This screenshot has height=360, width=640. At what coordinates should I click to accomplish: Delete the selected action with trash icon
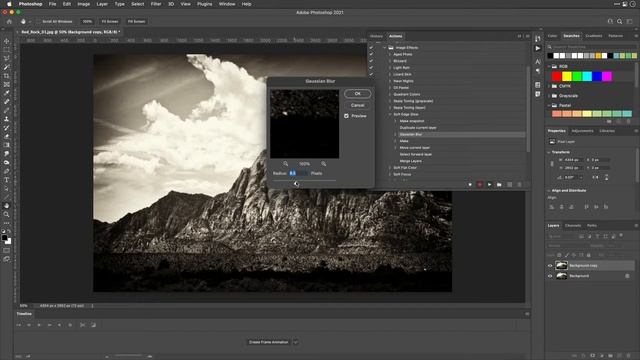click(x=519, y=184)
